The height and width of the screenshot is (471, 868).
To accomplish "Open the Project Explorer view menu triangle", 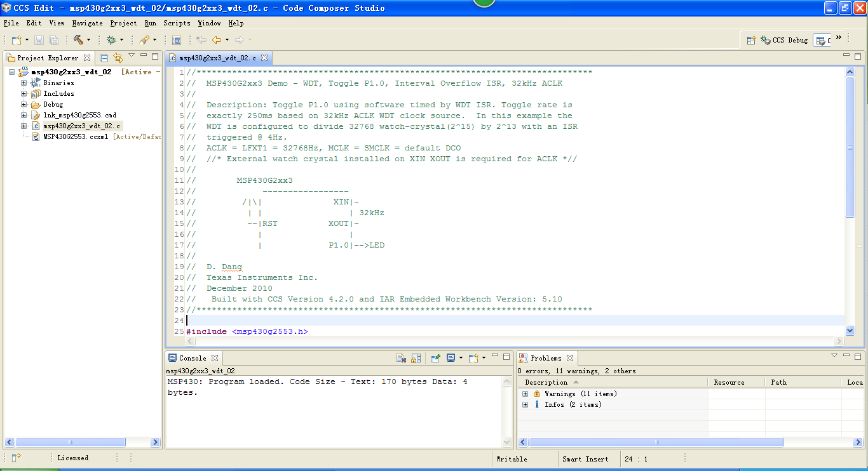I will coord(132,56).
